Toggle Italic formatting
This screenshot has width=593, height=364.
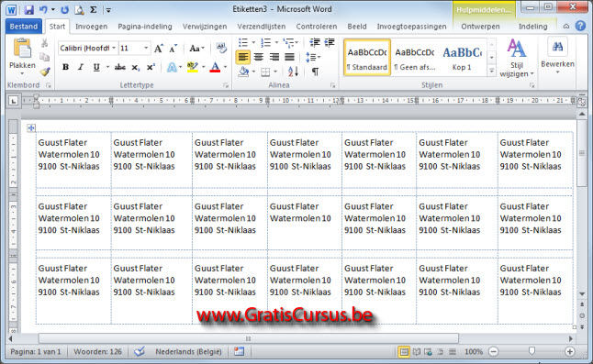(81, 67)
